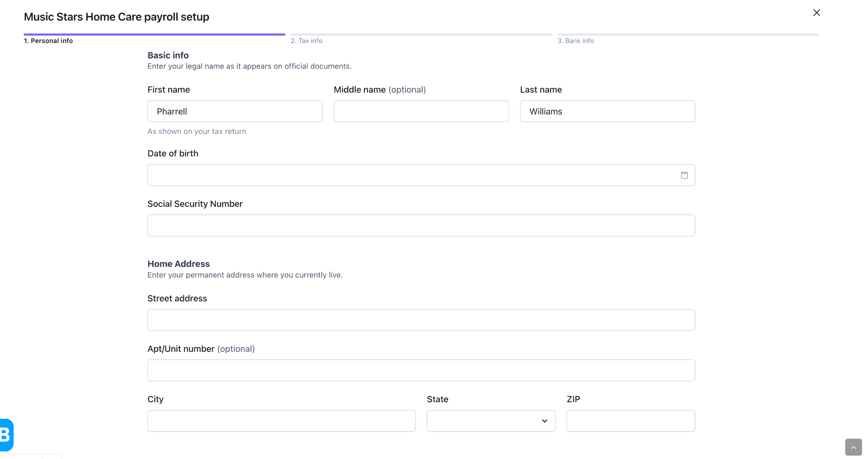Click the Social Security Number field
Viewport: 868px width, 459px height.
point(421,225)
